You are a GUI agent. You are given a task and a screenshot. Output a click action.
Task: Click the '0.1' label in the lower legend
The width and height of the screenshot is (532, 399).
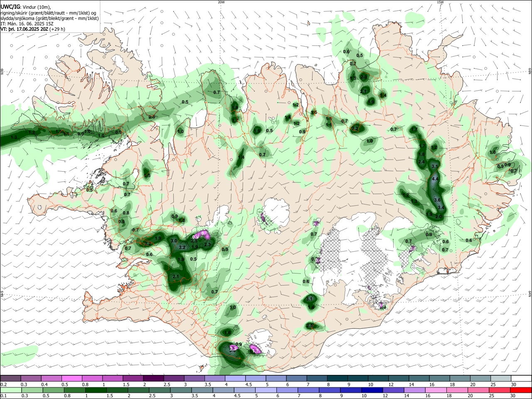[x=3, y=396]
